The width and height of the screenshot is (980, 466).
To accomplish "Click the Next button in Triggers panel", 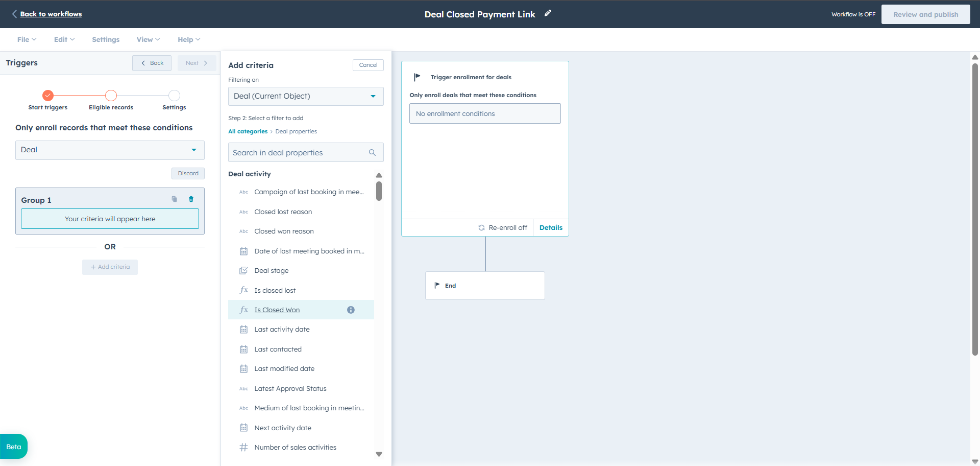I will coord(197,63).
